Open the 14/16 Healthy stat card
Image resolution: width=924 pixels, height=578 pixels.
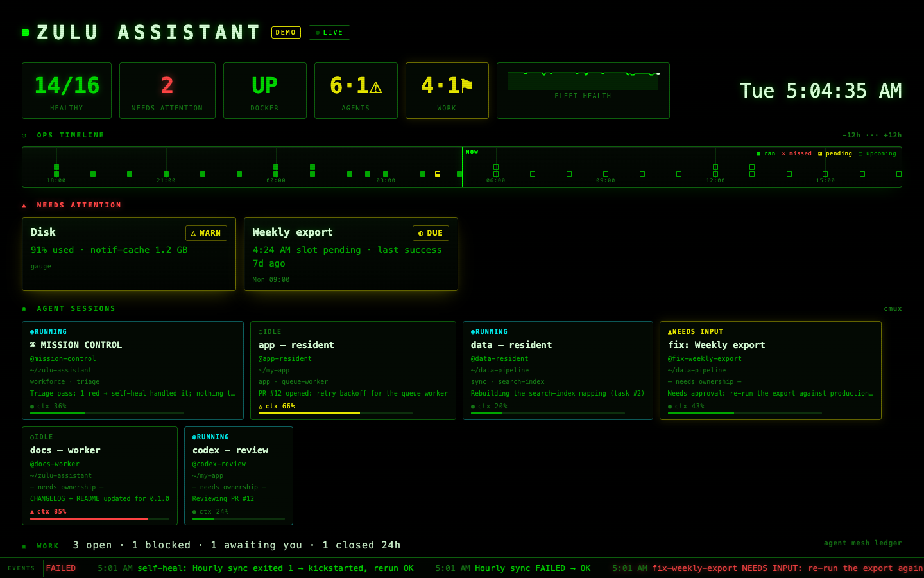[67, 91]
